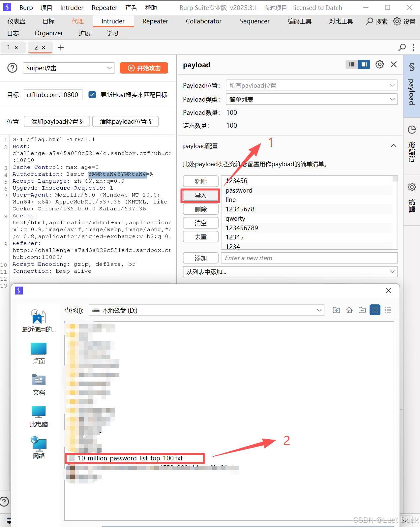Close the file chooser dialog
The width and height of the screenshot is (420, 527).
coord(388,291)
